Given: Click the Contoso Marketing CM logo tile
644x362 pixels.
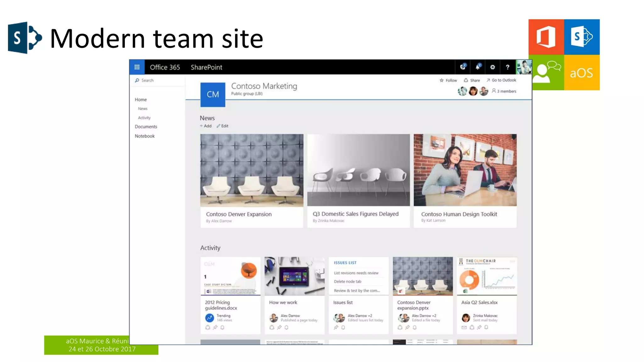Looking at the screenshot, I should pos(213,94).
